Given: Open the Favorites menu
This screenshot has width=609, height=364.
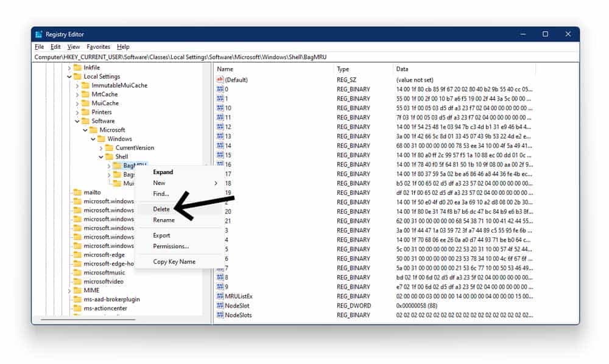Looking at the screenshot, I should pos(98,47).
